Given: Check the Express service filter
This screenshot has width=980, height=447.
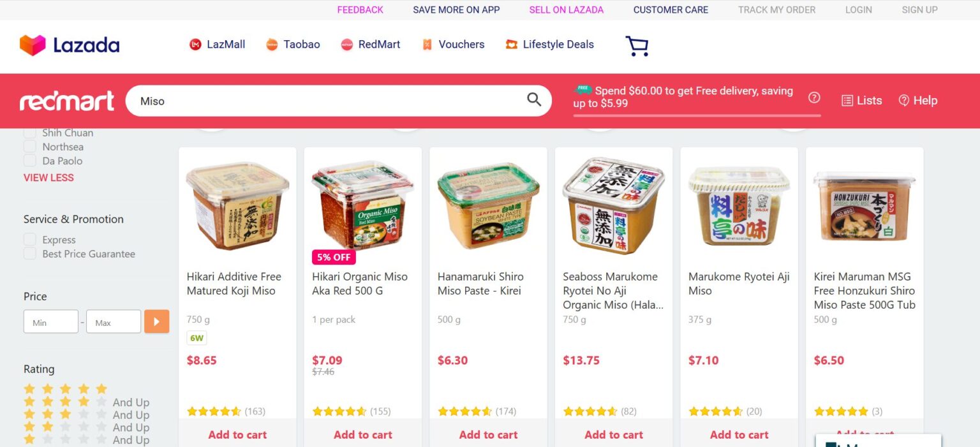Looking at the screenshot, I should (x=30, y=240).
